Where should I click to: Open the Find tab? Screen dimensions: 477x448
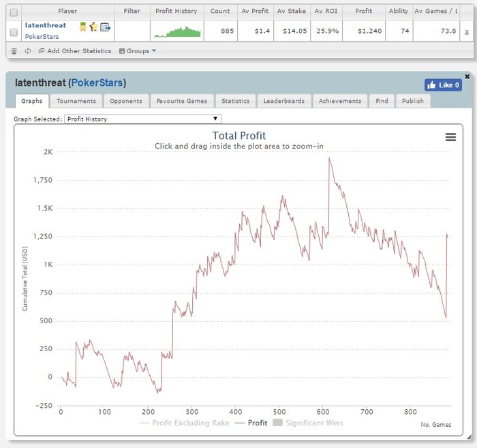tap(382, 101)
